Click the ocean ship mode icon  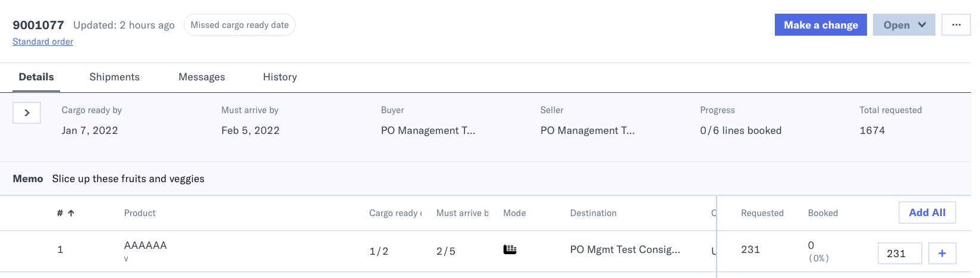pyautogui.click(x=510, y=249)
